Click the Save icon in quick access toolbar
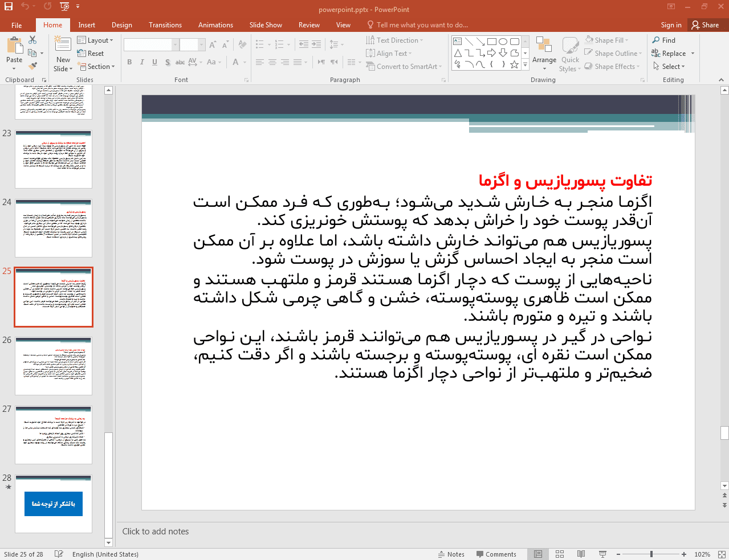This screenshot has width=729, height=560. click(9, 6)
